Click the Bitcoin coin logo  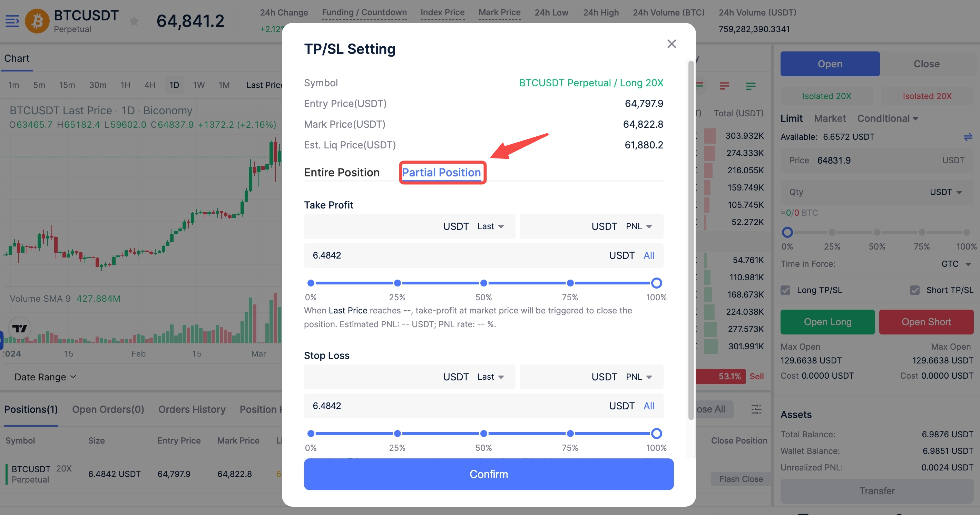(x=37, y=21)
